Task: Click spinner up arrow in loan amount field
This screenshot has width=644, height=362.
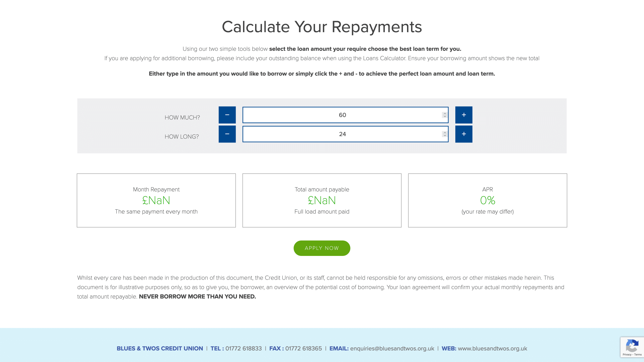Action: point(445,113)
